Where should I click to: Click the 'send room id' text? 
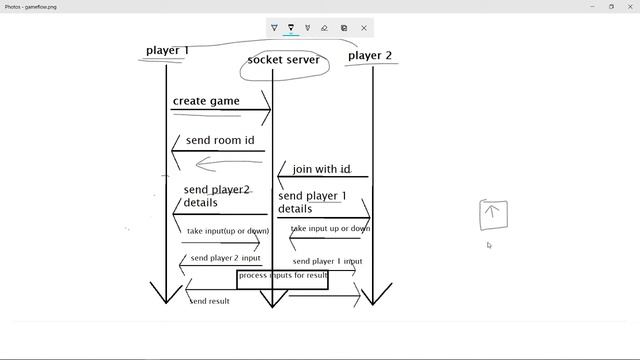220,140
